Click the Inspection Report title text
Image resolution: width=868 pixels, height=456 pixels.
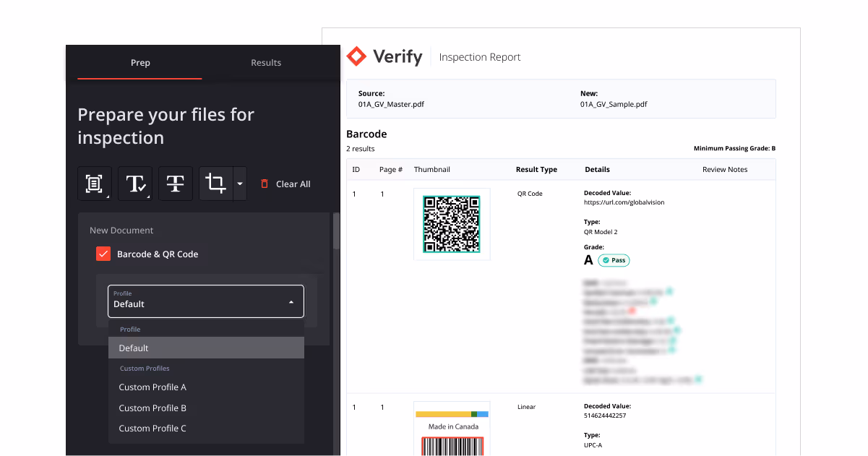480,57
